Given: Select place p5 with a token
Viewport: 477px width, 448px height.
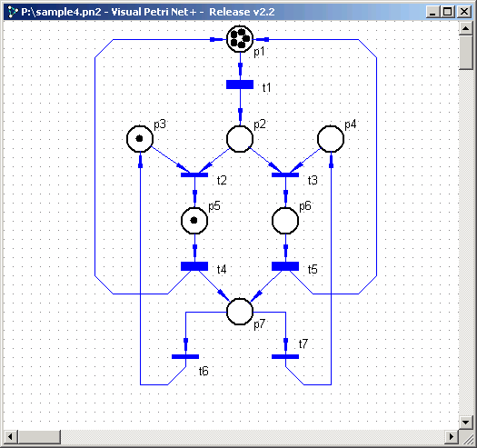Looking at the screenshot, I should (x=194, y=221).
